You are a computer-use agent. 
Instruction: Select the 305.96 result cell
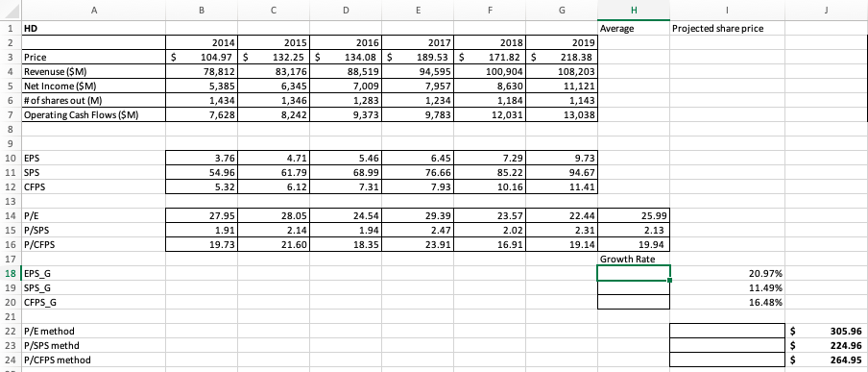827,331
